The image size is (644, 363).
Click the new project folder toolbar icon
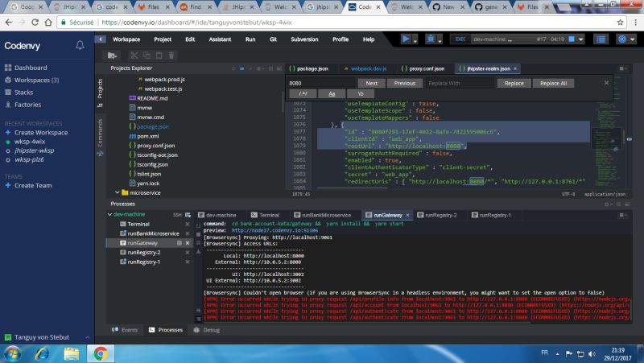(x=112, y=55)
